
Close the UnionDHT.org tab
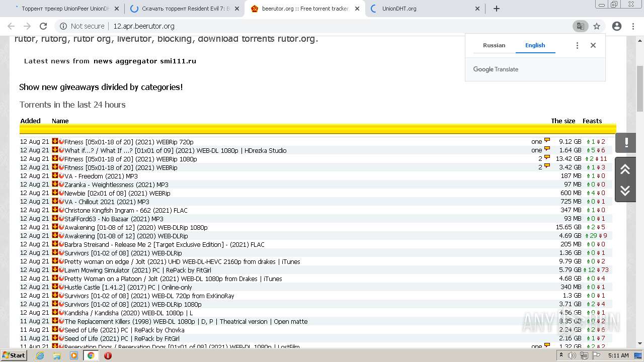click(x=477, y=9)
